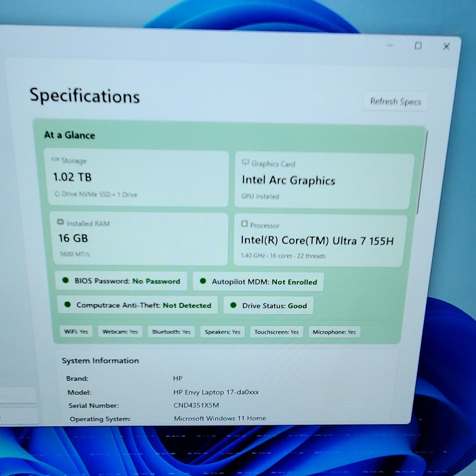
Task: Select the Microphone: Yes chip
Action: pos(334,332)
